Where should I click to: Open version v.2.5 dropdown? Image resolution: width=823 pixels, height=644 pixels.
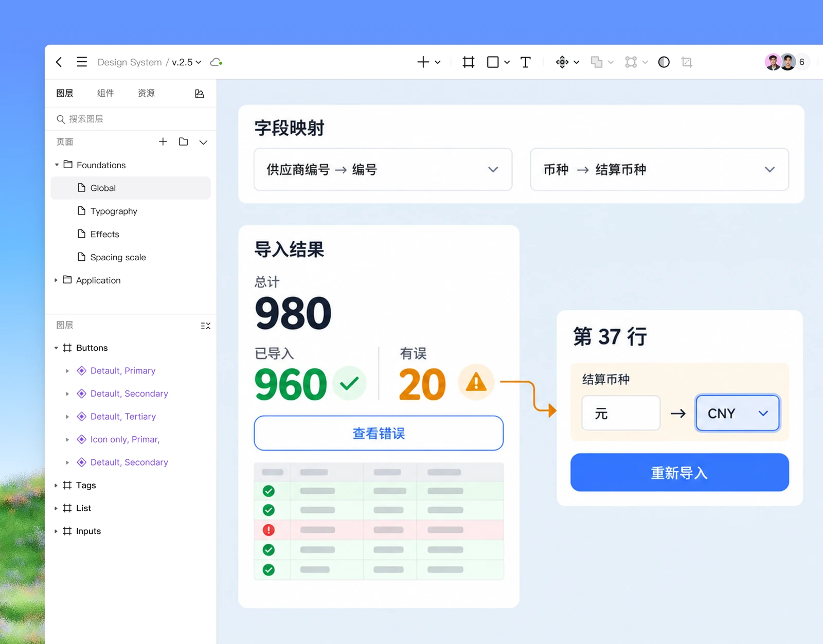click(x=186, y=62)
